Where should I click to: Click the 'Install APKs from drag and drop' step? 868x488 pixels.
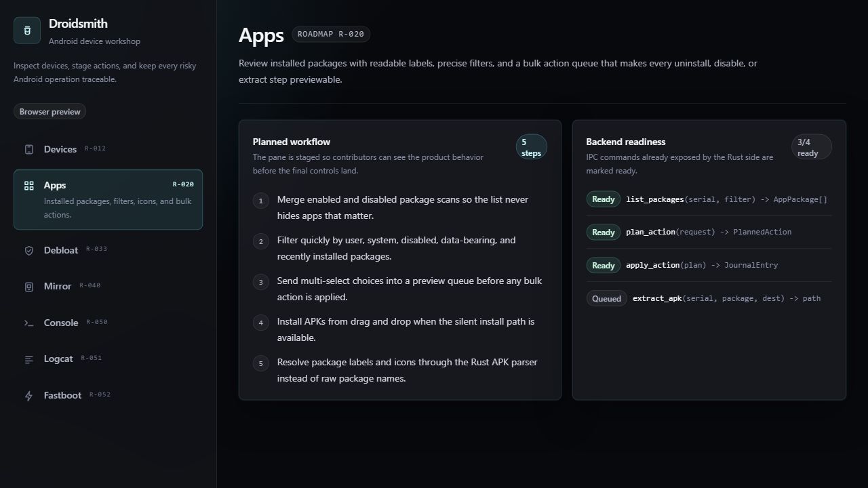406,329
